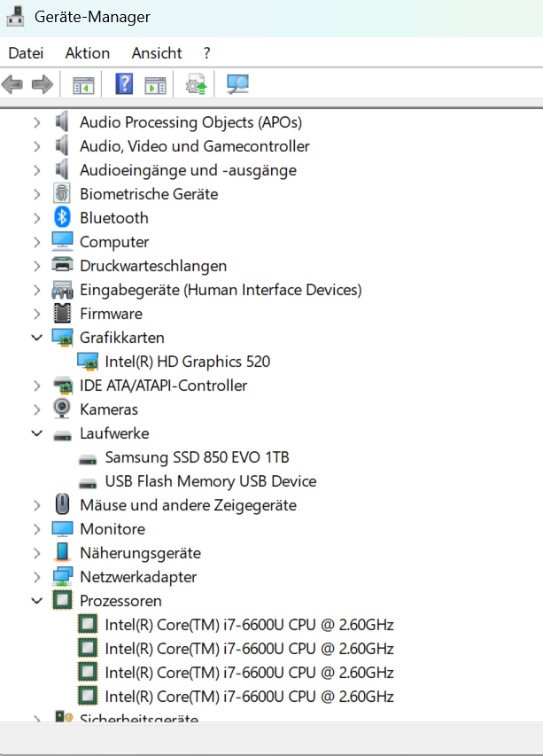Screen dimensions: 543x756
Task: Click the mouse icon of Mäuse und andere Zeigegeräte
Action: [x=62, y=505]
